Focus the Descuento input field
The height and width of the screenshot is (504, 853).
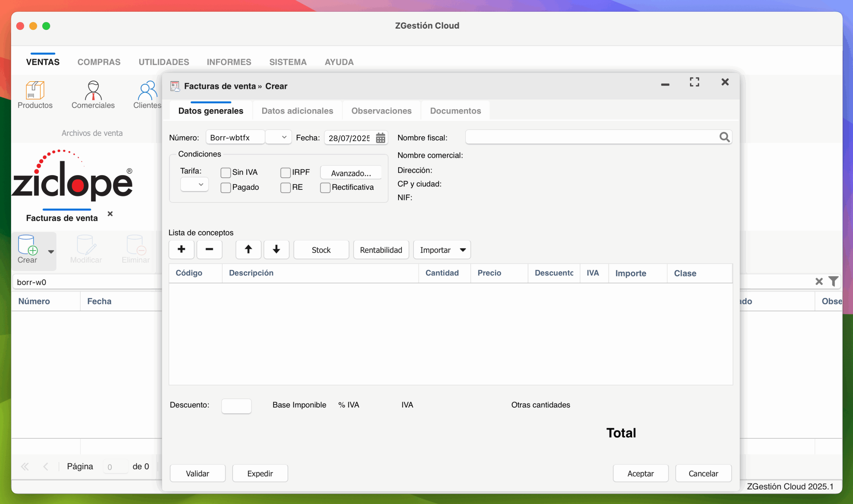pyautogui.click(x=236, y=405)
